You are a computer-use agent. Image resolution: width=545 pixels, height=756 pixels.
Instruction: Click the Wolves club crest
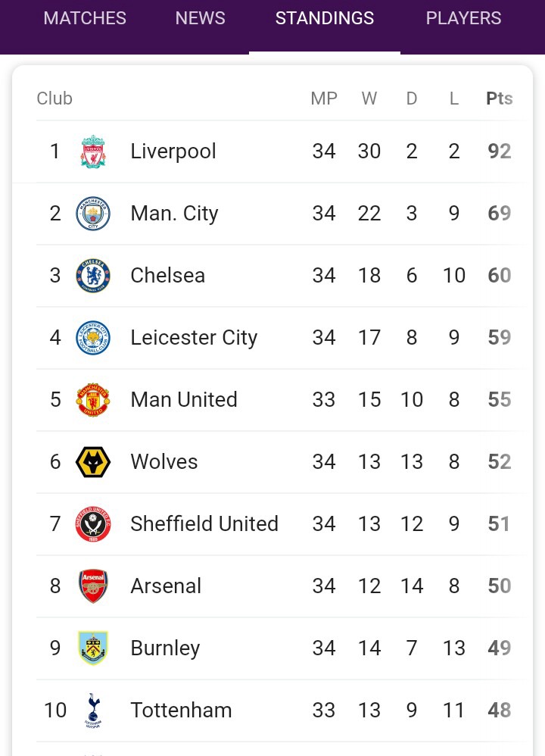(x=93, y=462)
